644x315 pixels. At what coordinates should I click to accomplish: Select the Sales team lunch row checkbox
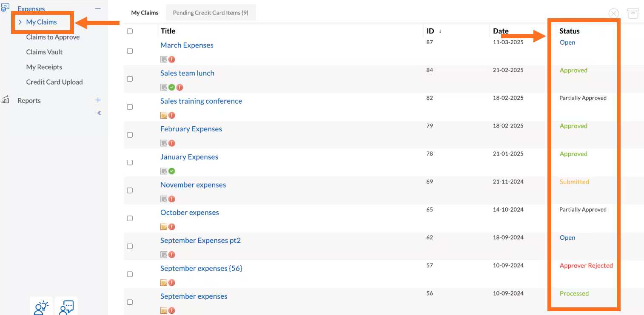tap(130, 79)
